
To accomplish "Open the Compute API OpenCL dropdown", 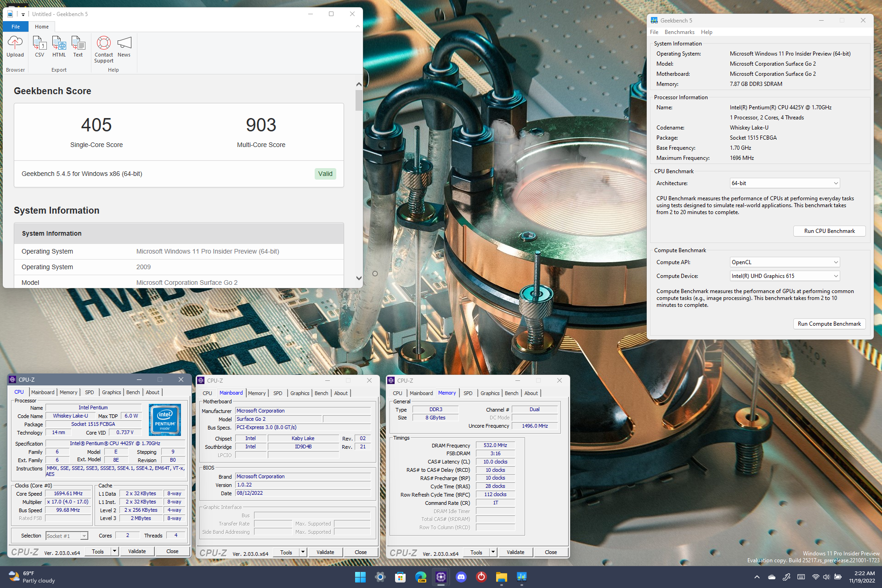I will point(785,262).
